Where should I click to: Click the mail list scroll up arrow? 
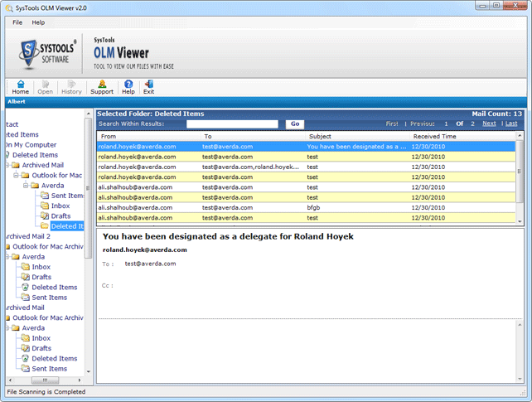(x=520, y=135)
